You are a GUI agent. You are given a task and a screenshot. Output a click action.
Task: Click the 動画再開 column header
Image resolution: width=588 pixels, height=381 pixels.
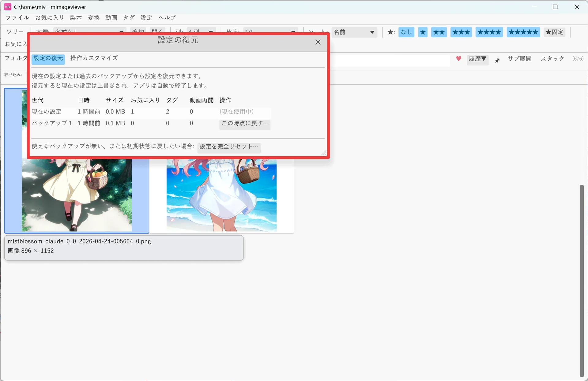(202, 101)
